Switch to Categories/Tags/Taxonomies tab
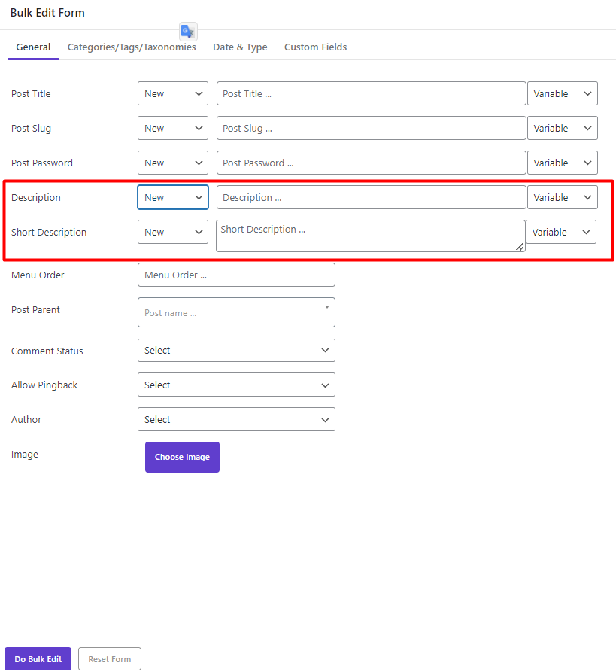Image resolution: width=616 pixels, height=672 pixels. click(x=132, y=47)
